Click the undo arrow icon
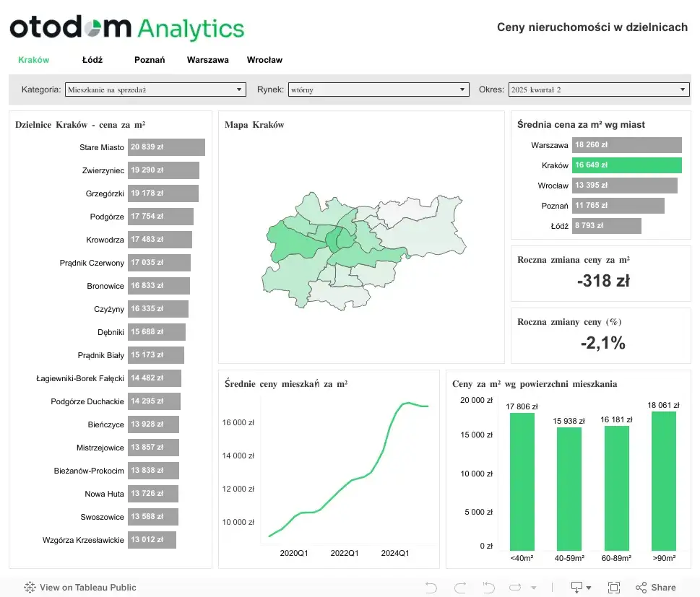 (x=431, y=587)
